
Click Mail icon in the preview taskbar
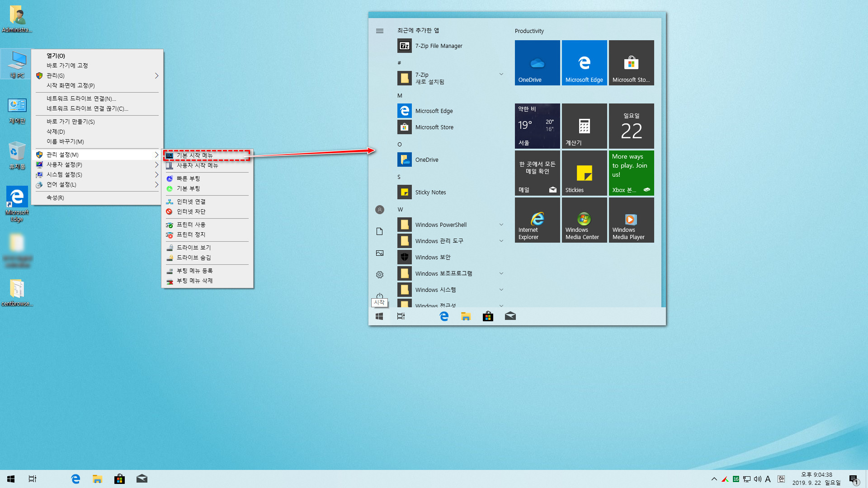point(510,316)
